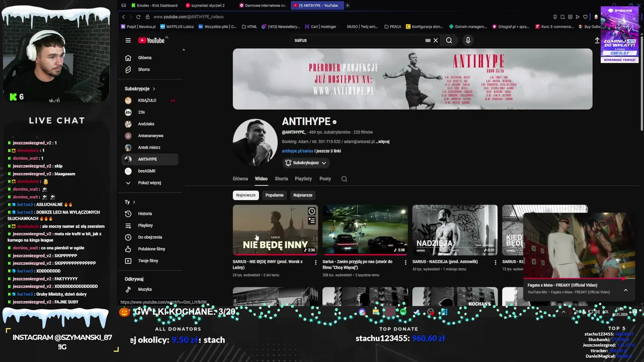Image resolution: width=644 pixels, height=362 pixels.
Task: Open Antek mistrz subscription channel
Action: coord(150,147)
